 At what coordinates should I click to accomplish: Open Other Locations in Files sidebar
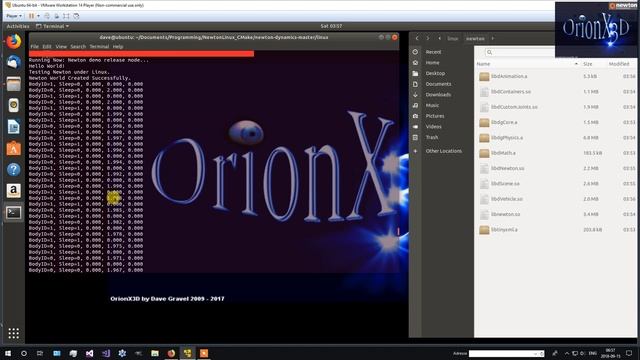pos(444,151)
